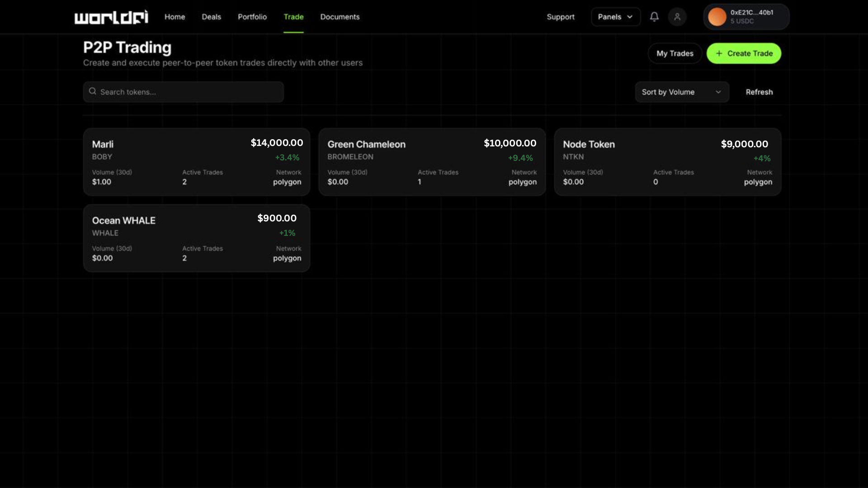Image resolution: width=868 pixels, height=488 pixels.
Task: Click the Refresh button
Action: click(x=759, y=92)
